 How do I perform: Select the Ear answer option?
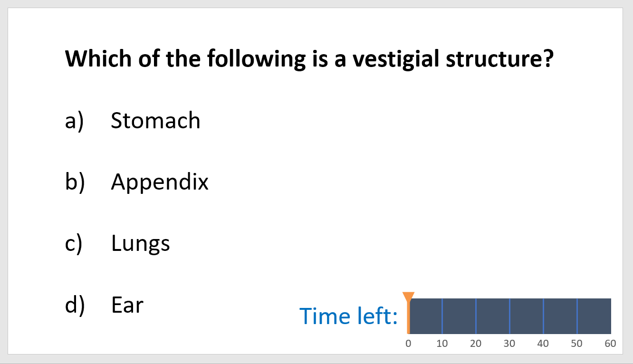[x=127, y=305]
